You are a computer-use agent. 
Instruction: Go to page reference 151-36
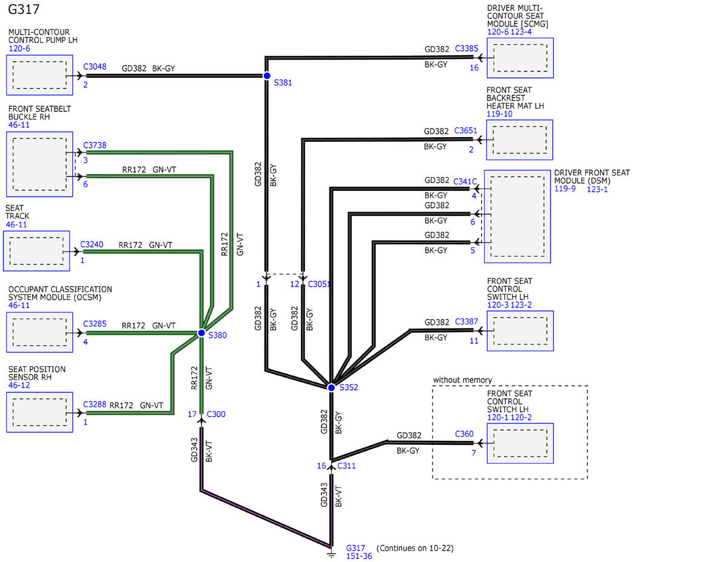(359, 556)
